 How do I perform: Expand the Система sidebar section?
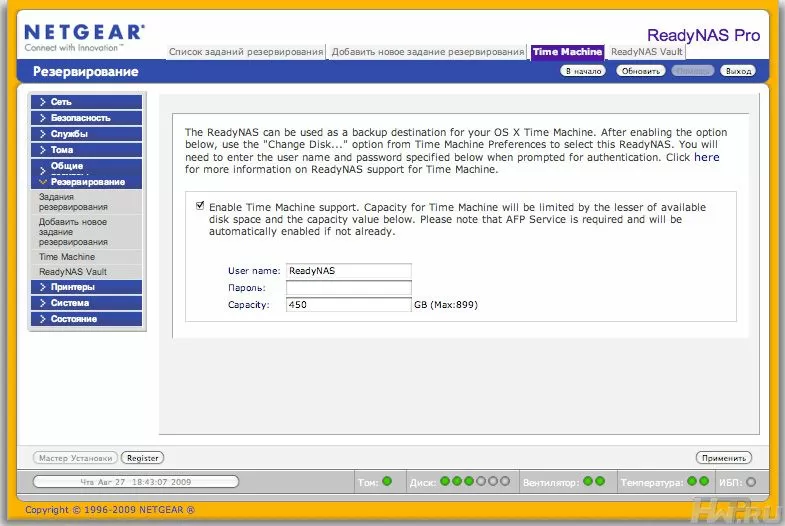(x=86, y=303)
